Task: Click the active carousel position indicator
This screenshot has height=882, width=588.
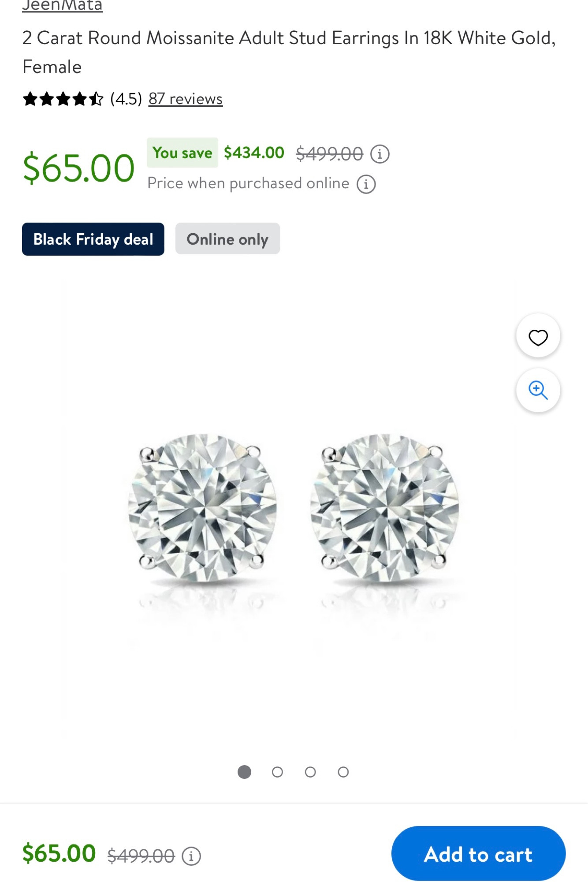Action: pos(245,772)
